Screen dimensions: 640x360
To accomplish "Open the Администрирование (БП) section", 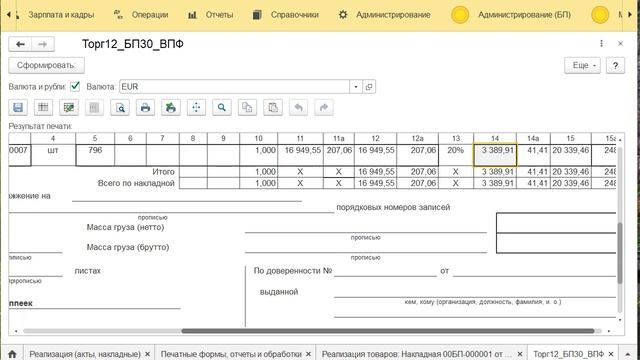I will pos(511,15).
